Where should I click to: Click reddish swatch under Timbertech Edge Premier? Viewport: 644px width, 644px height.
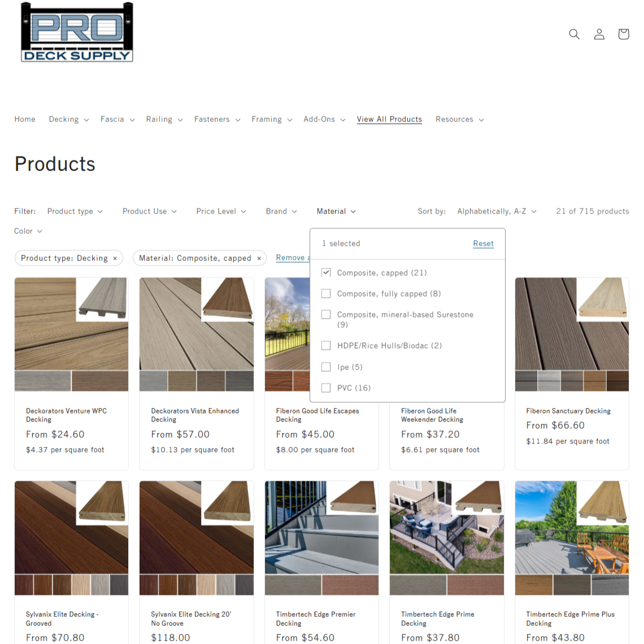coord(350,585)
